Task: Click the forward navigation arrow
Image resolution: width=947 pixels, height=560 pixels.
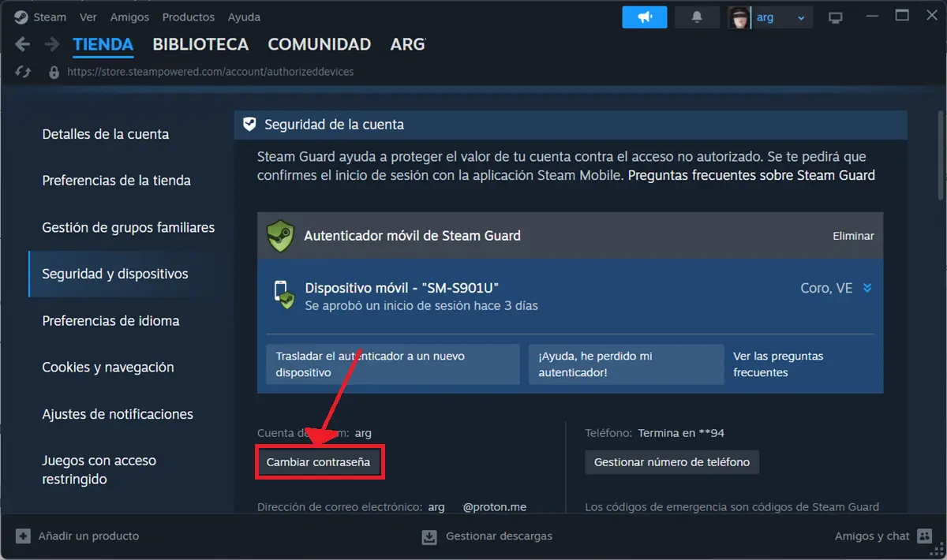Action: click(52, 44)
